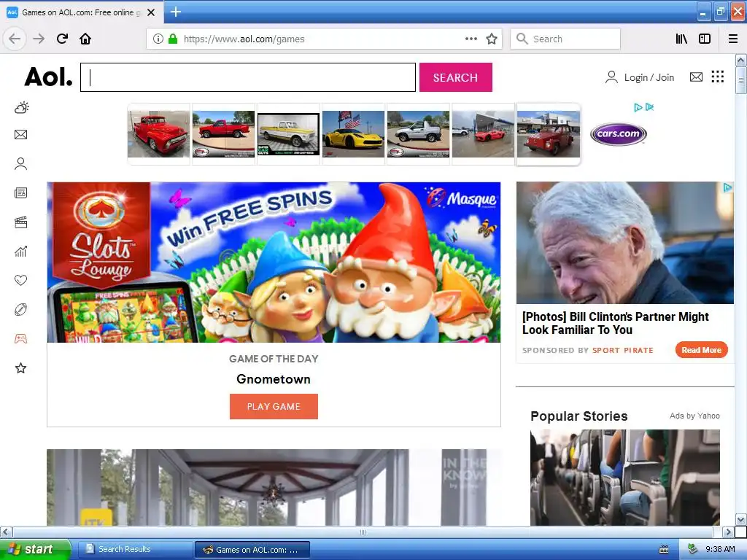Open the news newspaper icon in sidebar
Screen dimensions: 747x560
click(21, 192)
